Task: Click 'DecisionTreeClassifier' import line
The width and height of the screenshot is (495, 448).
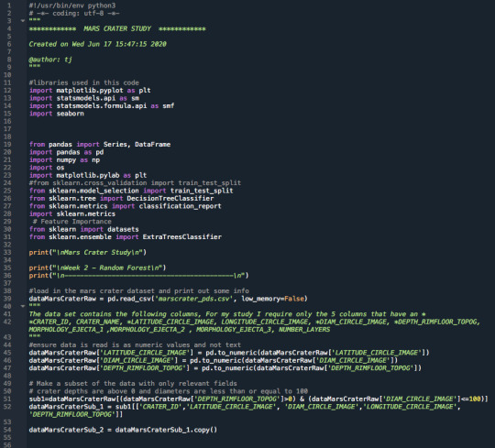Action: 122,198
